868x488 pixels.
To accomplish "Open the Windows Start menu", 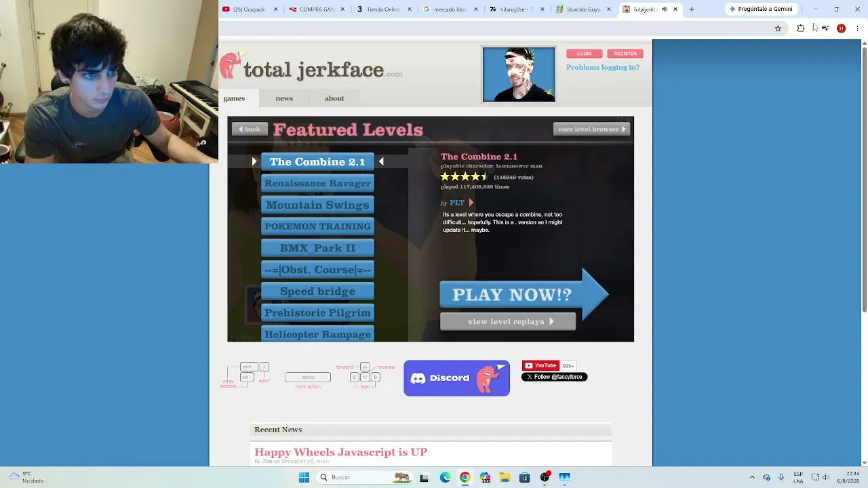I will (x=304, y=477).
